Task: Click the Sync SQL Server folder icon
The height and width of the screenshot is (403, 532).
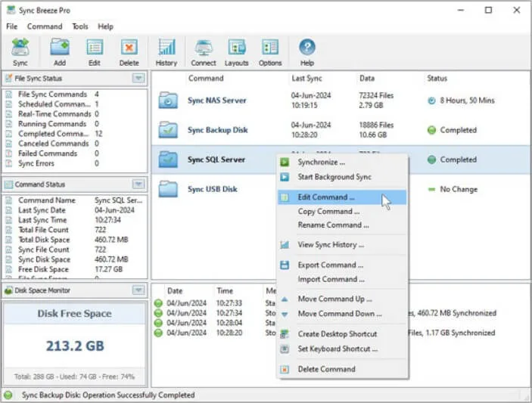Action: click(x=167, y=160)
